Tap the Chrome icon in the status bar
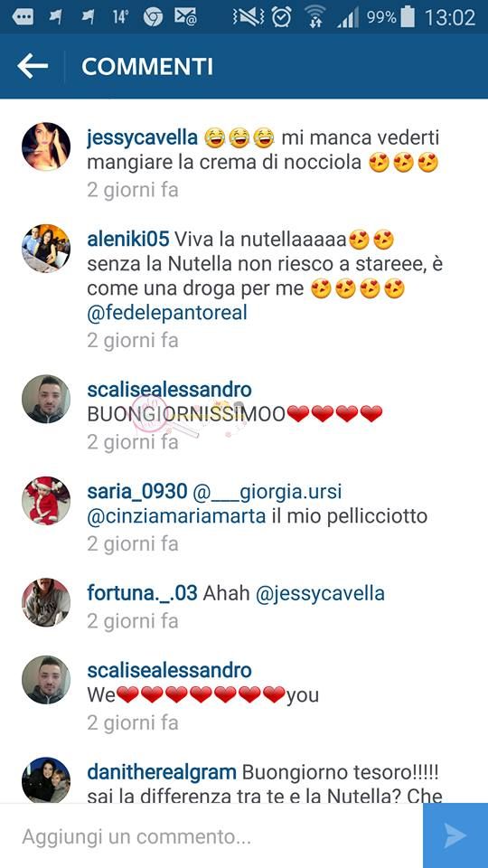488x868 pixels. click(154, 18)
